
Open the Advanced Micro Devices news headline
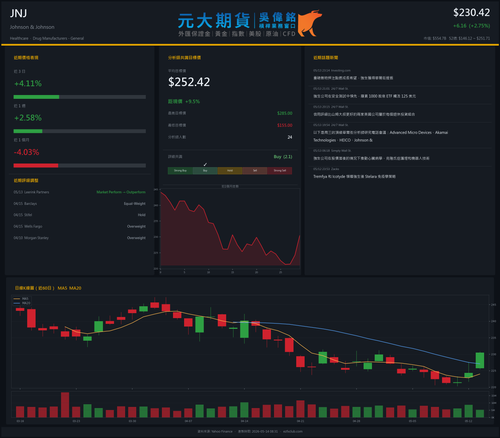[380, 136]
